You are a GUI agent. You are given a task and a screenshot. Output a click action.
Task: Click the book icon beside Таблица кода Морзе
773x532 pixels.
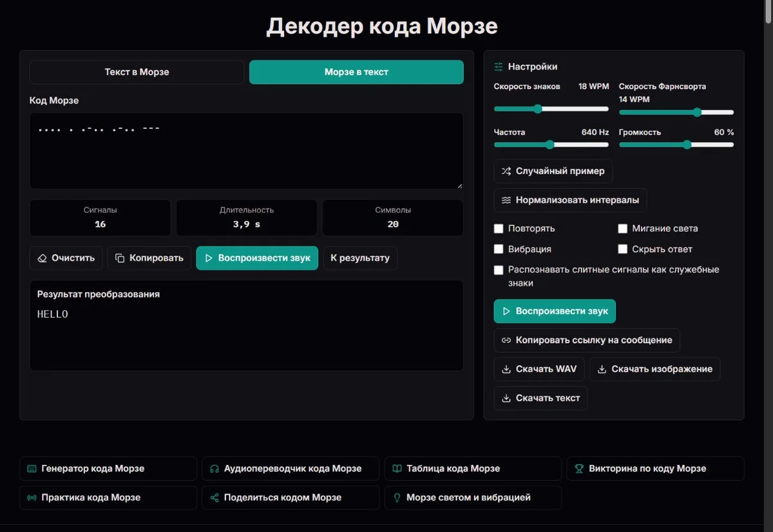click(397, 469)
